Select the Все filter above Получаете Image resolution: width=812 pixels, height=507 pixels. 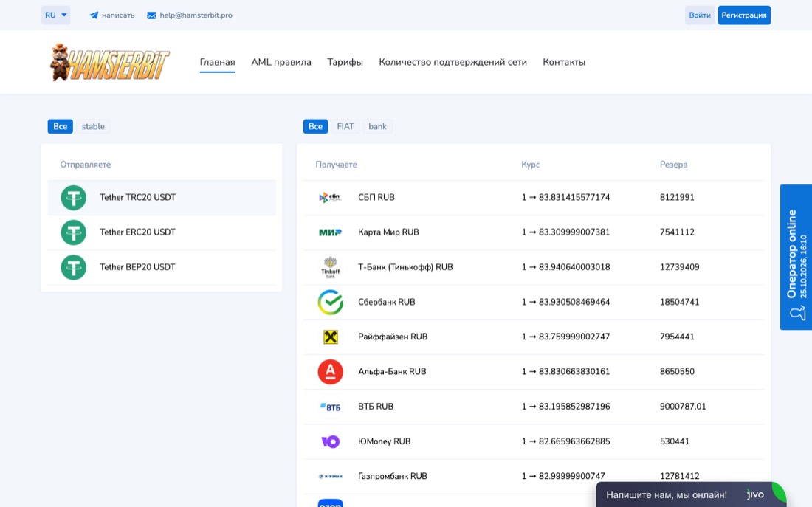[315, 126]
